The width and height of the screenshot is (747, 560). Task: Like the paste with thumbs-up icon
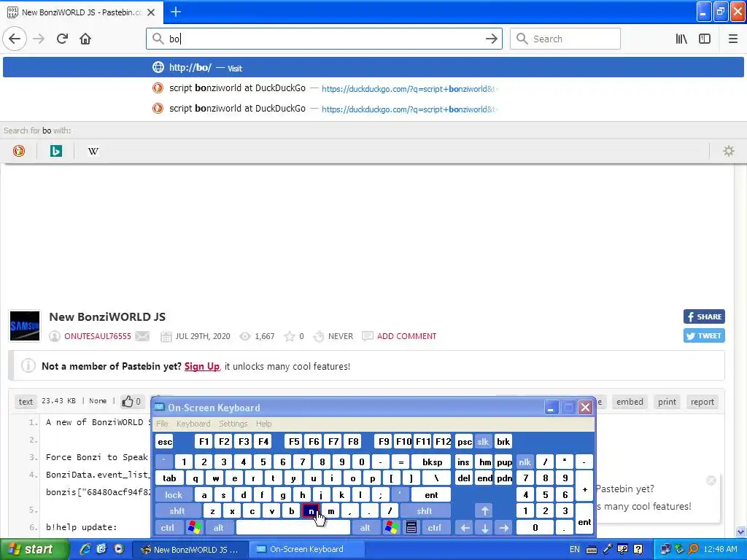(128, 402)
